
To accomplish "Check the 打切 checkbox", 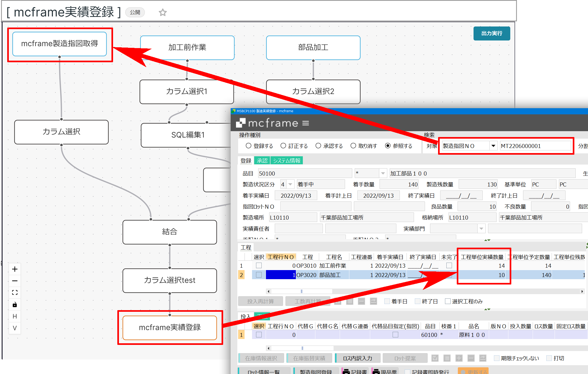I will [549, 358].
